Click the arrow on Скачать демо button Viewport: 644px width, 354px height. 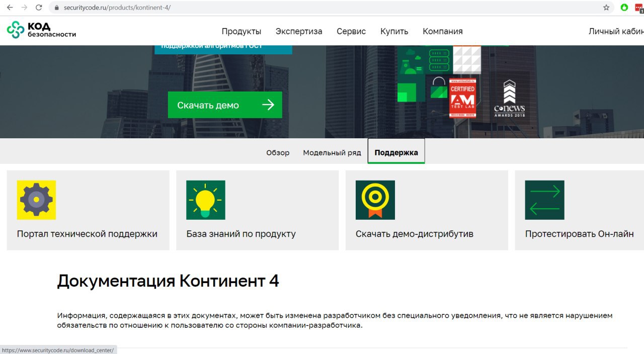tap(268, 105)
